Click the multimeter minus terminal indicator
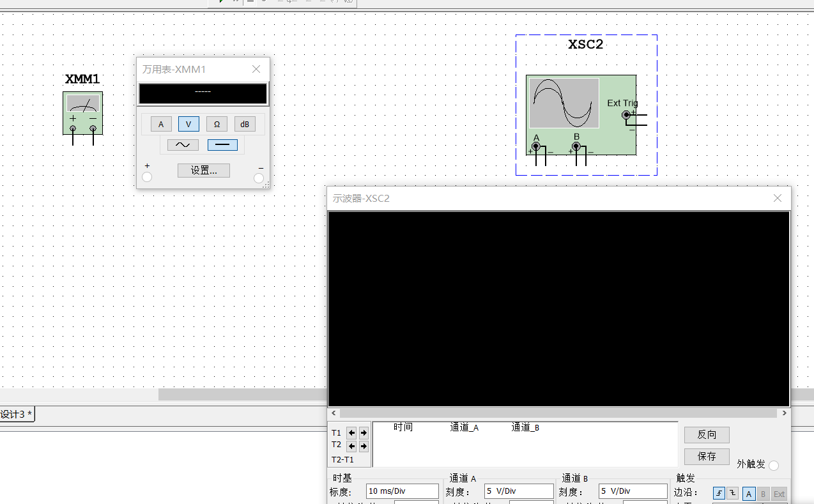 (x=259, y=178)
